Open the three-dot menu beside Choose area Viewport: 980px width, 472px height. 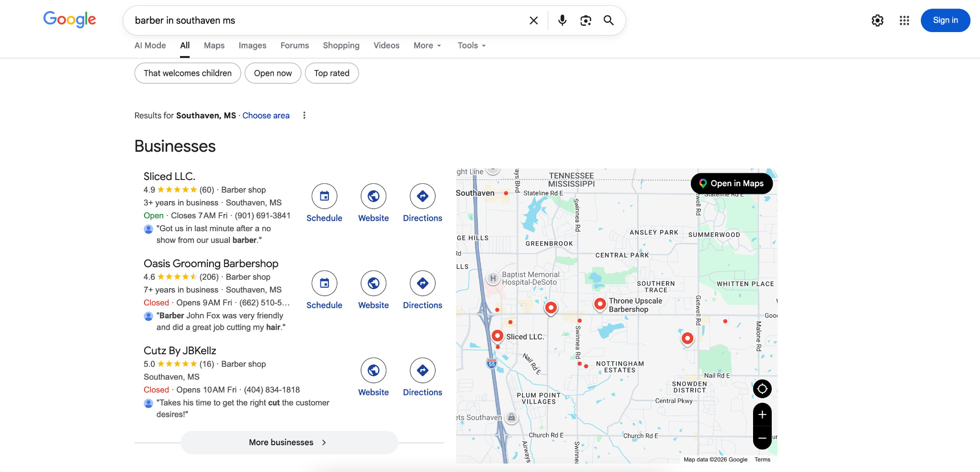[304, 115]
